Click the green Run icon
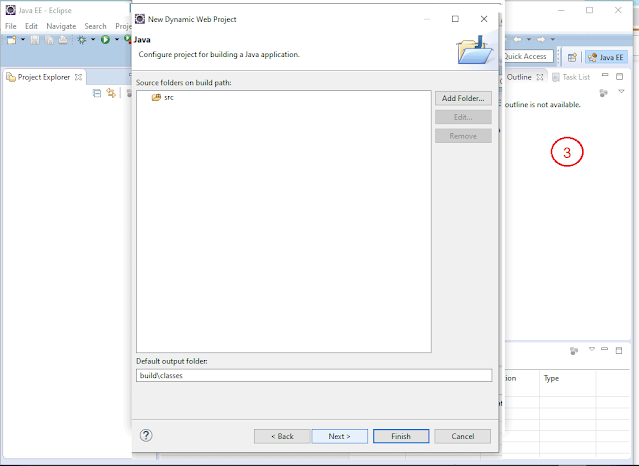This screenshot has width=639, height=466. [x=105, y=40]
